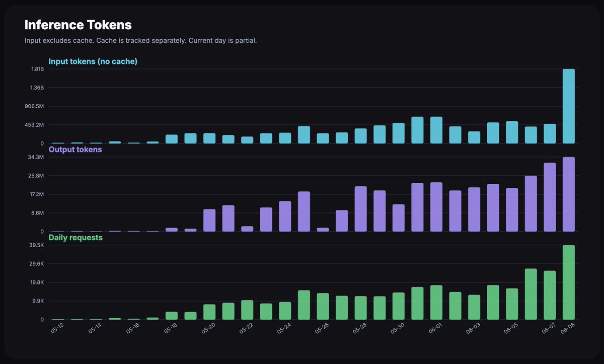Viewport: 604px width, 364px height.
Task: Click the Input tokens (no cache) title
Action: click(x=93, y=61)
